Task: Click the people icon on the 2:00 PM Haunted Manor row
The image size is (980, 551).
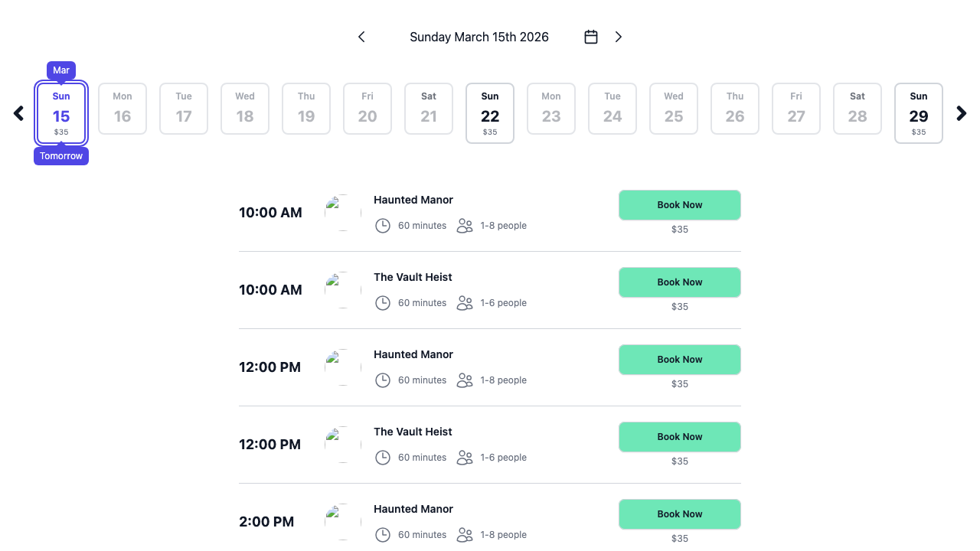Action: coord(465,534)
